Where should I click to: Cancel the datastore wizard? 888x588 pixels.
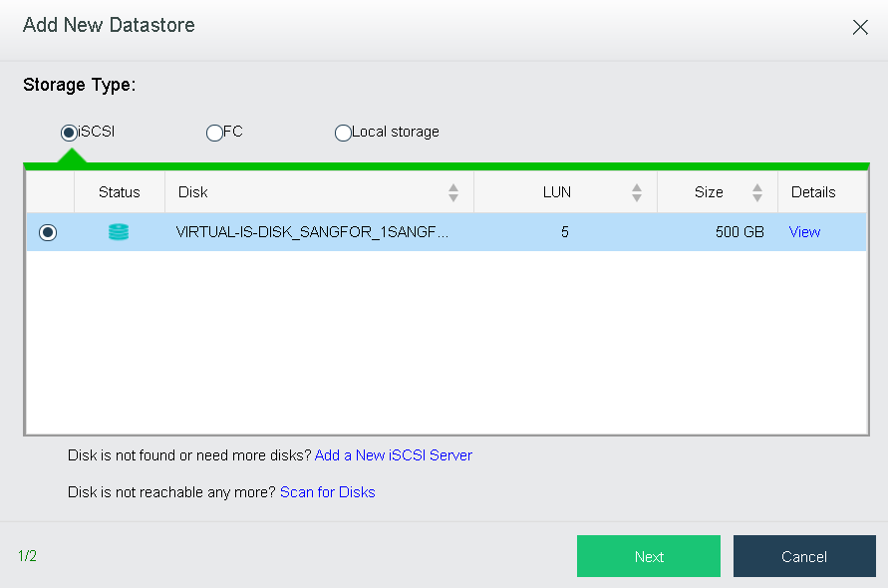(804, 556)
